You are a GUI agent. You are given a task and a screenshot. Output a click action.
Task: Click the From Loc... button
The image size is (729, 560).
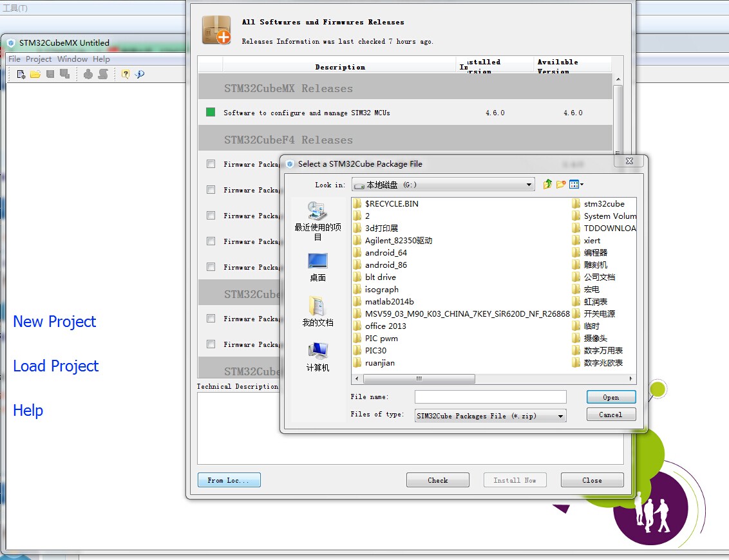[229, 480]
